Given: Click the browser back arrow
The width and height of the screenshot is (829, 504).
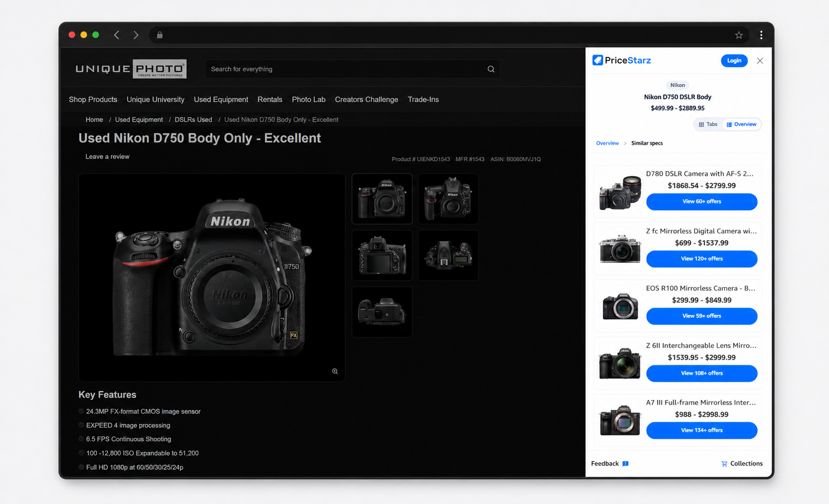Looking at the screenshot, I should (x=117, y=35).
